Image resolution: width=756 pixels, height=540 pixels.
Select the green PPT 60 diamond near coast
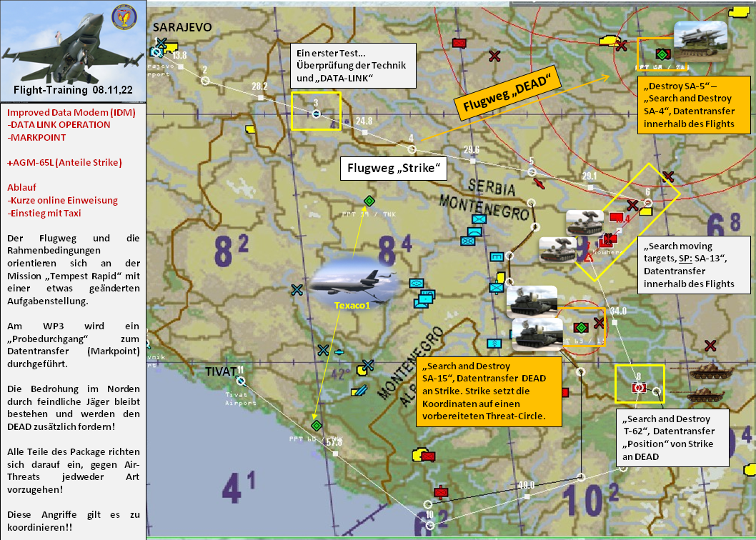[317, 425]
